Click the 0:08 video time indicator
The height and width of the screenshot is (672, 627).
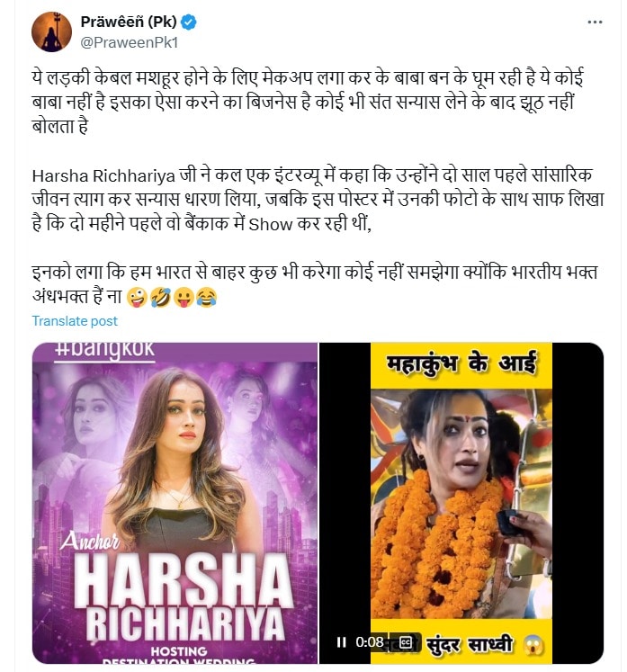coord(369,642)
